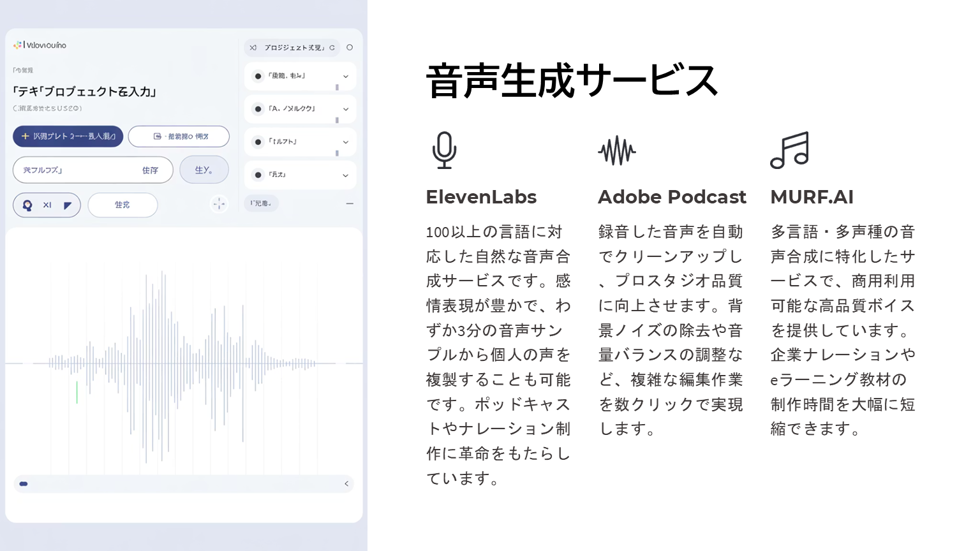Click the music note icon above MURF.AI
980x551 pixels.
(789, 151)
